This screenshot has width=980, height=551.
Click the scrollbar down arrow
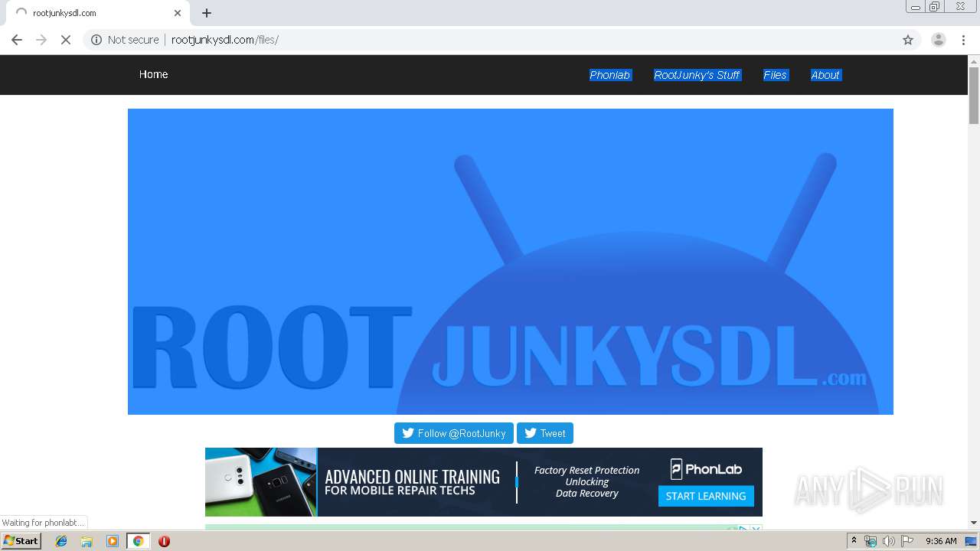(x=974, y=523)
